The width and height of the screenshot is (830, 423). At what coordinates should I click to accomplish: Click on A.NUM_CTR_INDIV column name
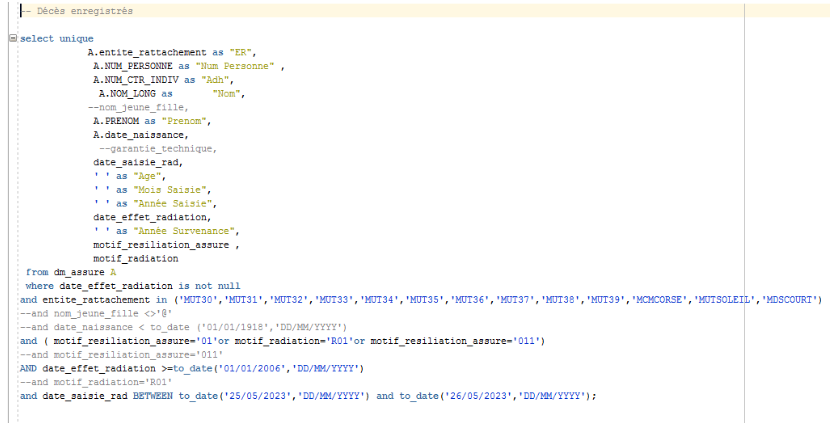point(136,80)
